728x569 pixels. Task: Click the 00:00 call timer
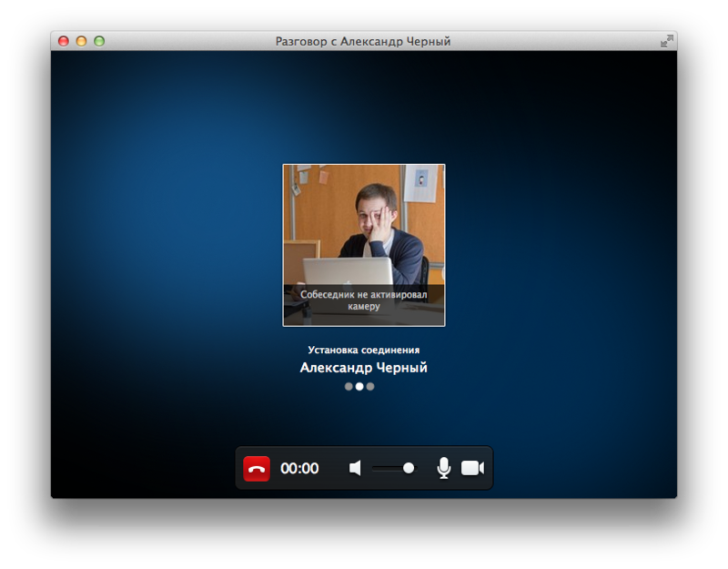[300, 467]
